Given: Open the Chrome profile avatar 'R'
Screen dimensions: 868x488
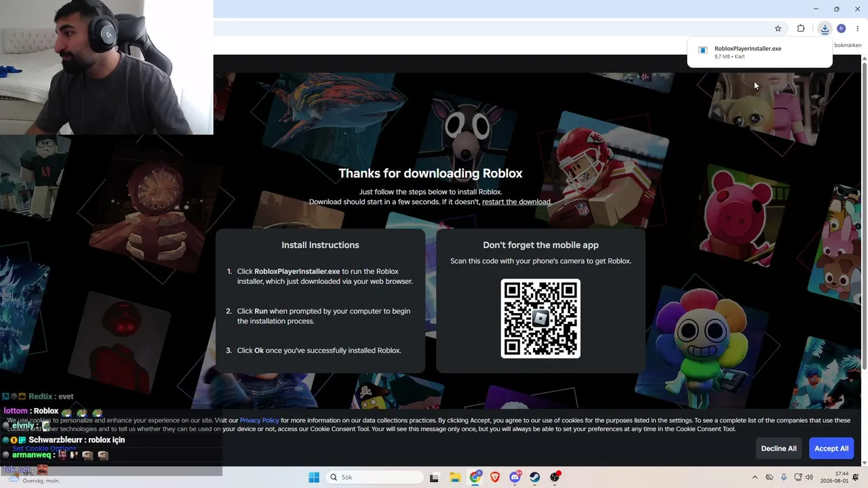Looking at the screenshot, I should point(841,28).
